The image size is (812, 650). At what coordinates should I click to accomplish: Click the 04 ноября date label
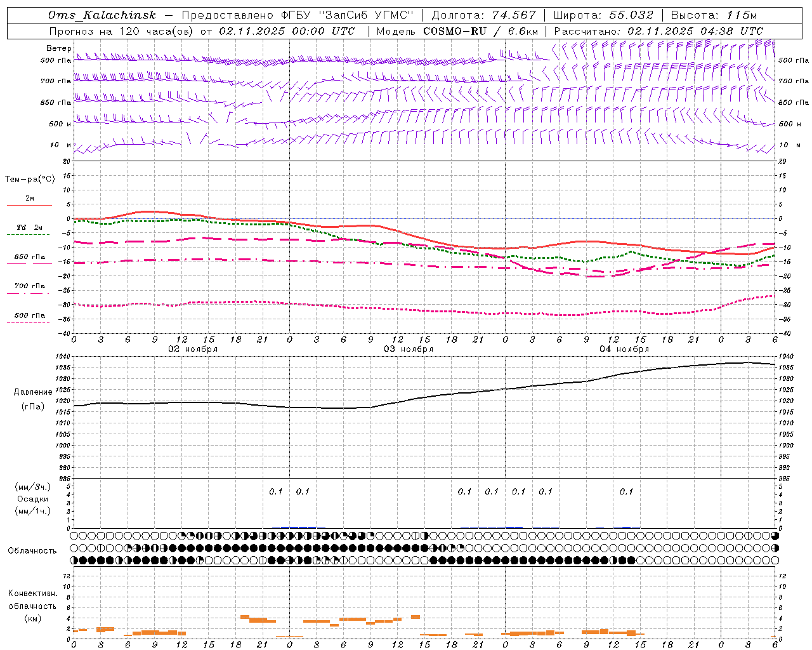624,349
